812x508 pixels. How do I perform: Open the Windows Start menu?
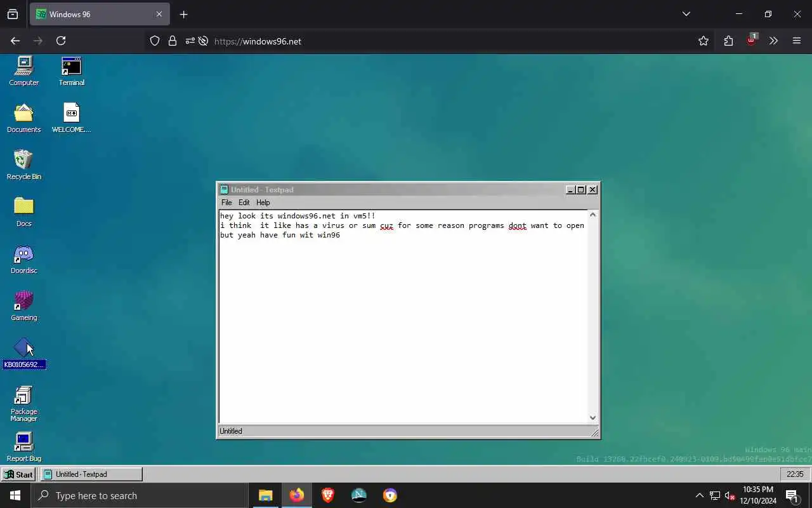click(15, 496)
